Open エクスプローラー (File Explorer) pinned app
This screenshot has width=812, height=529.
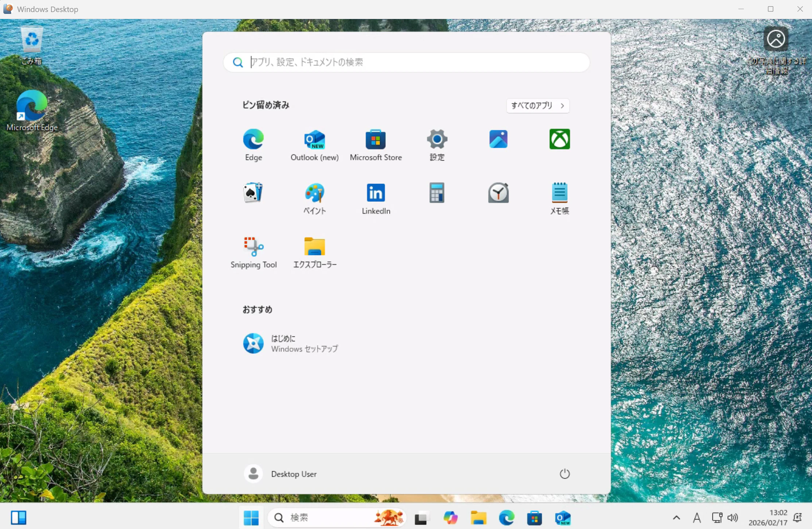(x=314, y=252)
